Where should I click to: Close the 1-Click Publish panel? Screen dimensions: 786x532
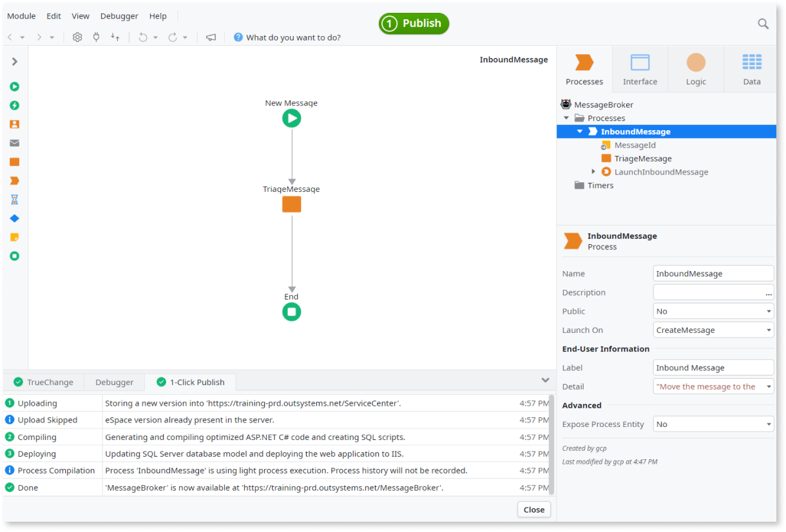(533, 509)
